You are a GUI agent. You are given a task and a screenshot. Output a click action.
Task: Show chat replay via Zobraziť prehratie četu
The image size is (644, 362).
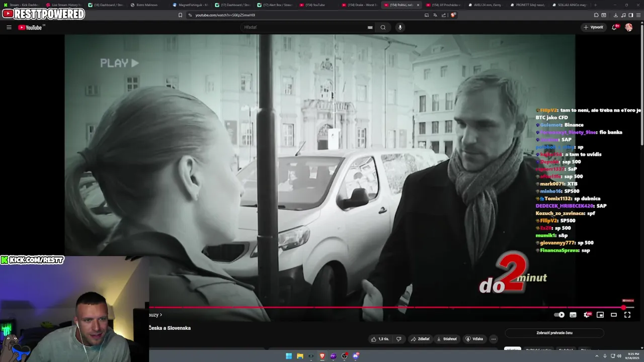click(554, 333)
